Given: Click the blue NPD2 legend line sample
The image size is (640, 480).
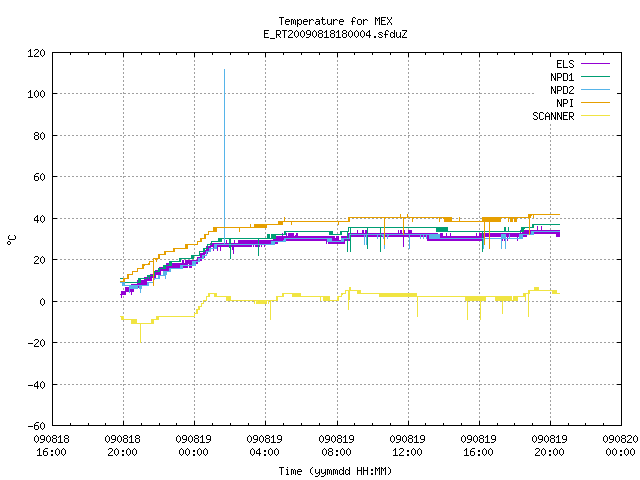Looking at the screenshot, I should [x=595, y=89].
